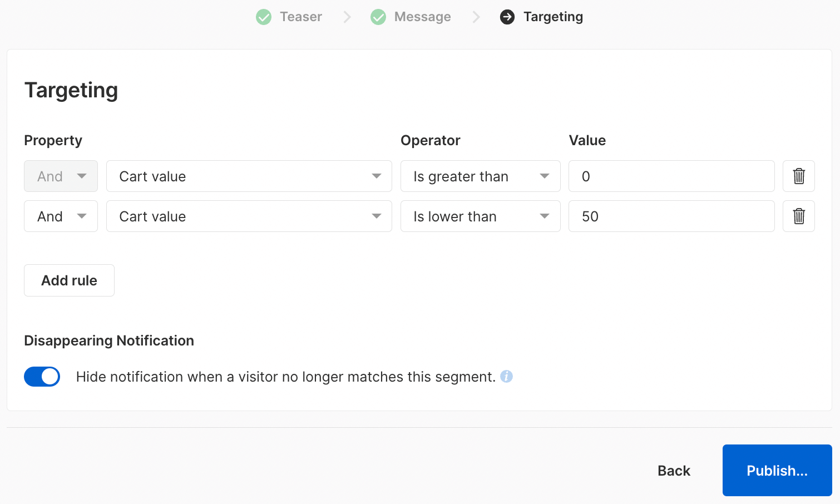Image resolution: width=840 pixels, height=504 pixels.
Task: Click the chevron between Message and Targeting
Action: click(x=476, y=17)
